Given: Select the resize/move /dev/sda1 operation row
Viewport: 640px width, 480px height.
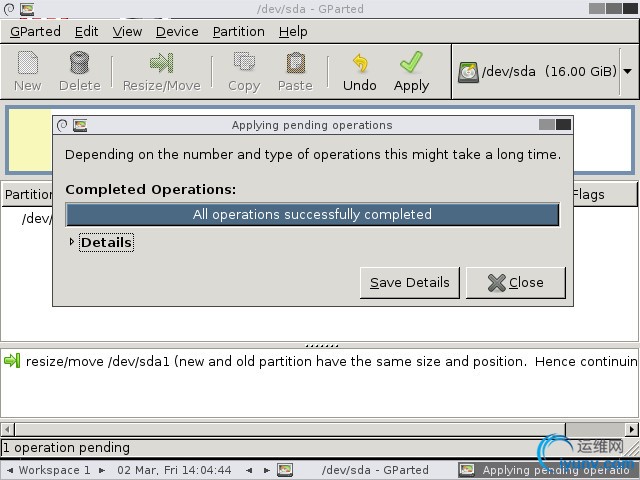Looking at the screenshot, I should (x=320, y=361).
